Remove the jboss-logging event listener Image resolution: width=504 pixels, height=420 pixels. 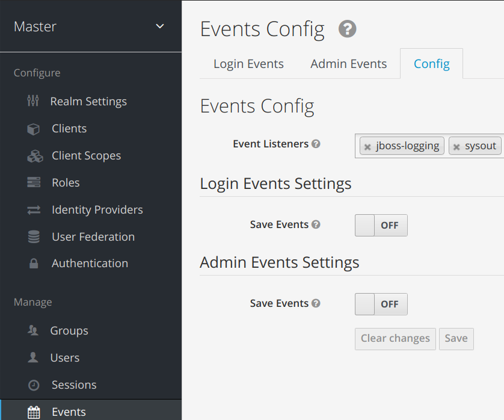[x=367, y=147]
